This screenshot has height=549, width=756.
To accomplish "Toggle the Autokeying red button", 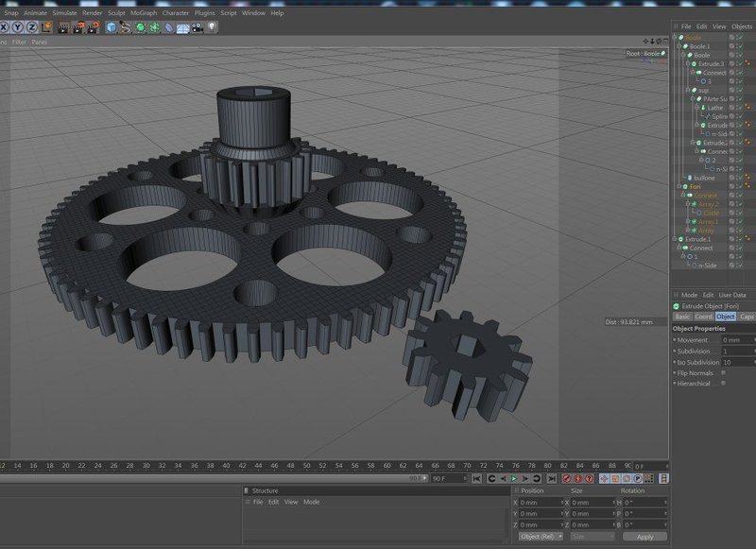I will pos(577,479).
